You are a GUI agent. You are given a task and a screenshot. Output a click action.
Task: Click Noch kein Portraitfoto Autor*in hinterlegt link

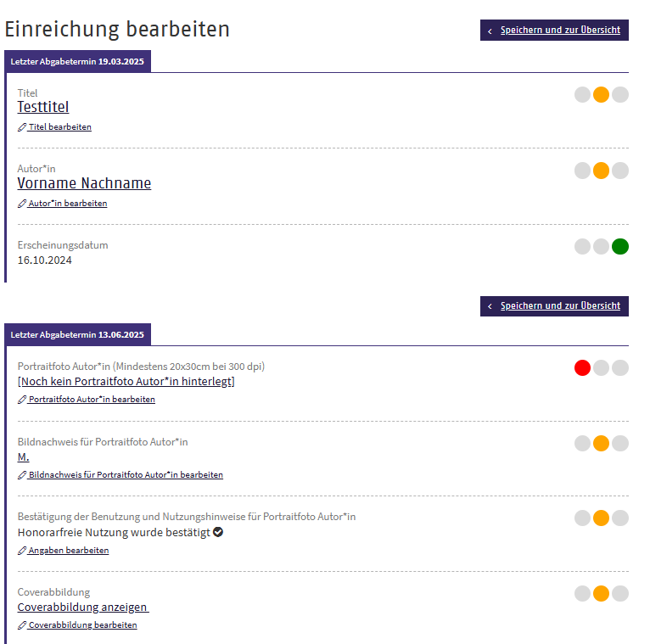(x=126, y=381)
